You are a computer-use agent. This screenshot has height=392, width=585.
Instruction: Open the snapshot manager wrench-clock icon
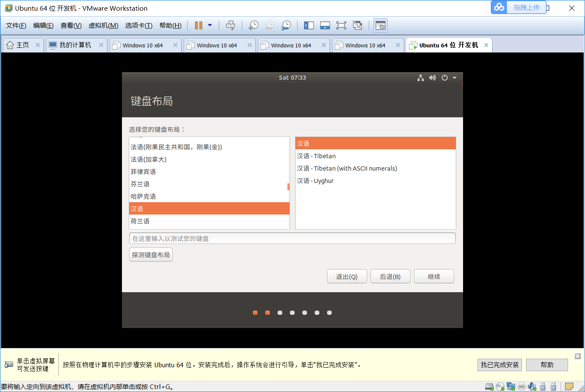click(x=286, y=26)
